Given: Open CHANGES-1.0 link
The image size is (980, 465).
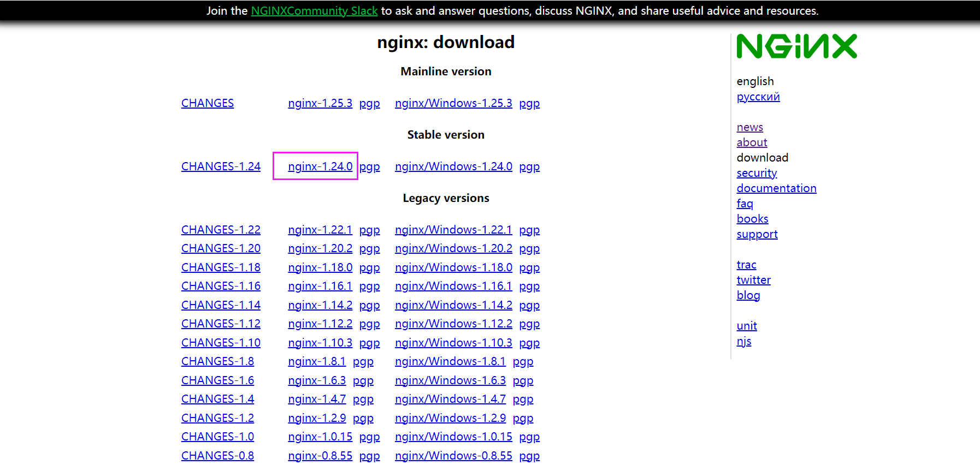Looking at the screenshot, I should (x=217, y=437).
